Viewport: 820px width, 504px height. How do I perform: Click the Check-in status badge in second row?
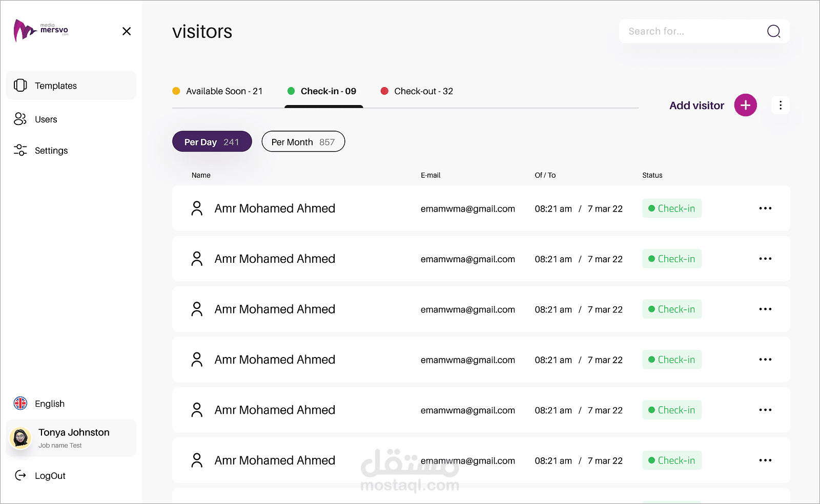pyautogui.click(x=671, y=259)
